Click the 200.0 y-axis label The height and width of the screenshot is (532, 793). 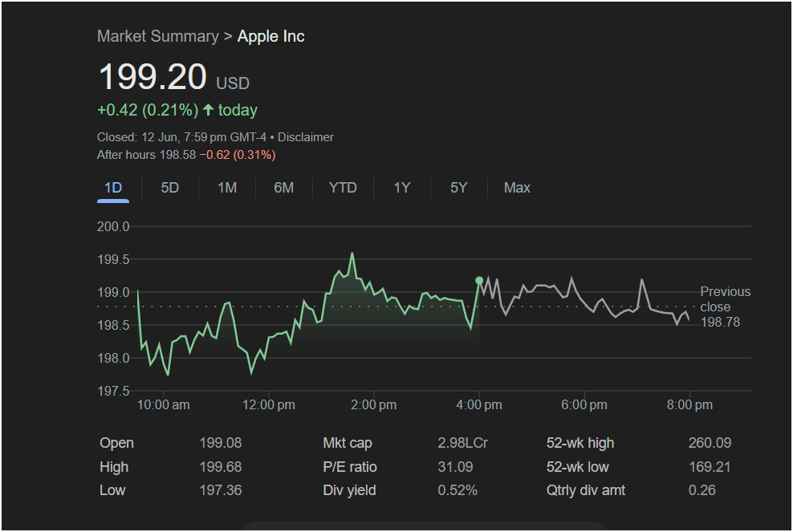(x=113, y=226)
